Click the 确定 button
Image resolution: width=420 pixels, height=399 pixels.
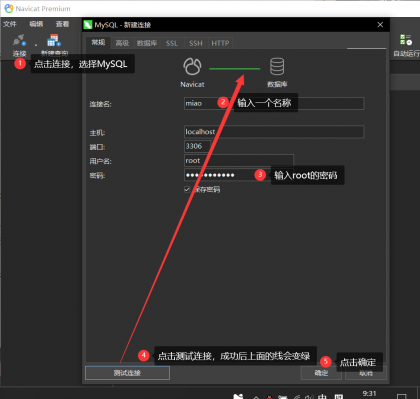[x=321, y=373]
